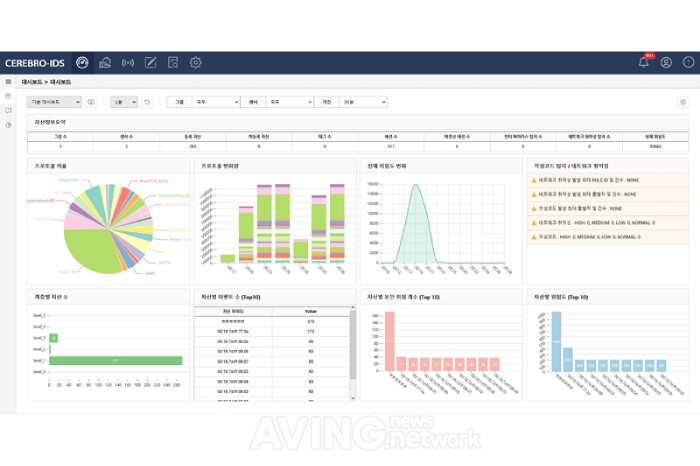Open the notification bell with red badge
This screenshot has width=700, height=466.
[643, 62]
